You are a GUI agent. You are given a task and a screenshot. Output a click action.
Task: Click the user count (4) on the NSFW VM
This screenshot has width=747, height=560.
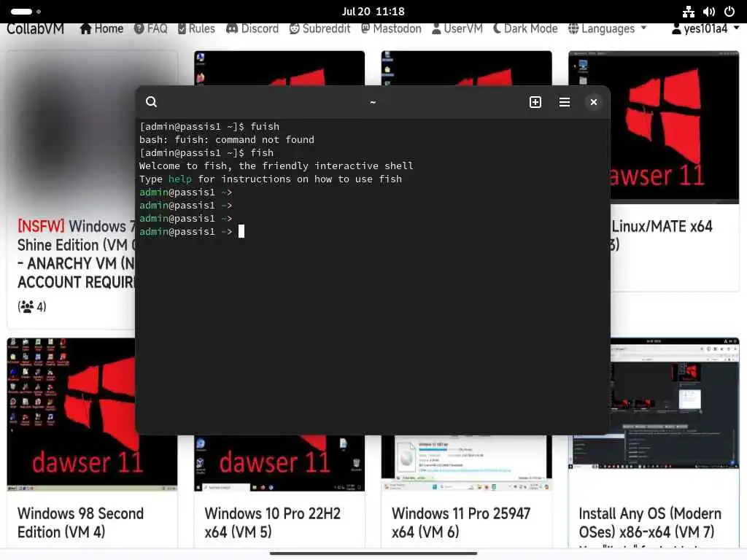pos(32,306)
